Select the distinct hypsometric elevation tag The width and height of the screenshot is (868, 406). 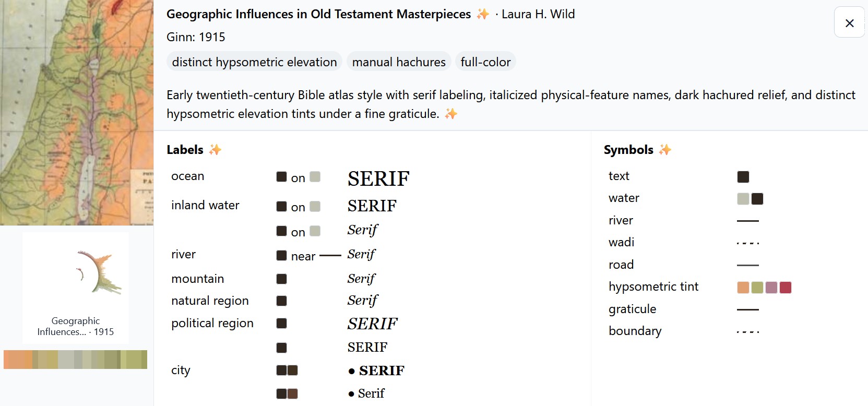click(255, 62)
